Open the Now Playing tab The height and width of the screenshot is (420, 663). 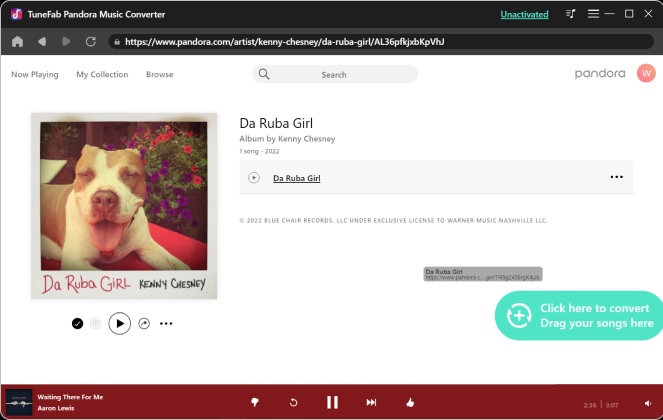[35, 74]
